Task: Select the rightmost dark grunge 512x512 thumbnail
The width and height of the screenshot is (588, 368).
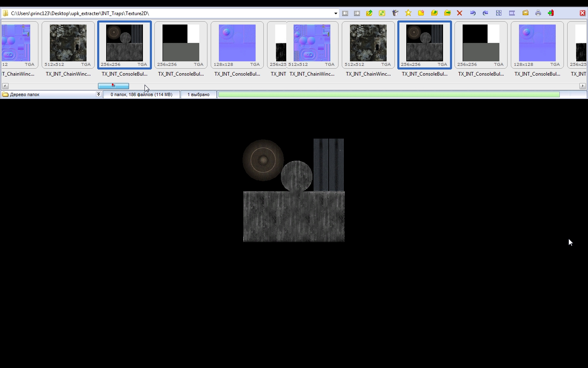Action: pos(368,45)
